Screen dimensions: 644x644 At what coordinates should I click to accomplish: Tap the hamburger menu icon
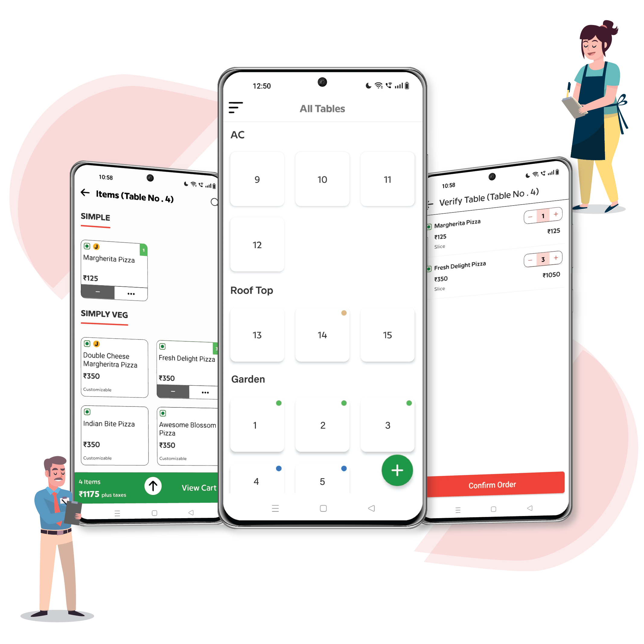point(236,108)
